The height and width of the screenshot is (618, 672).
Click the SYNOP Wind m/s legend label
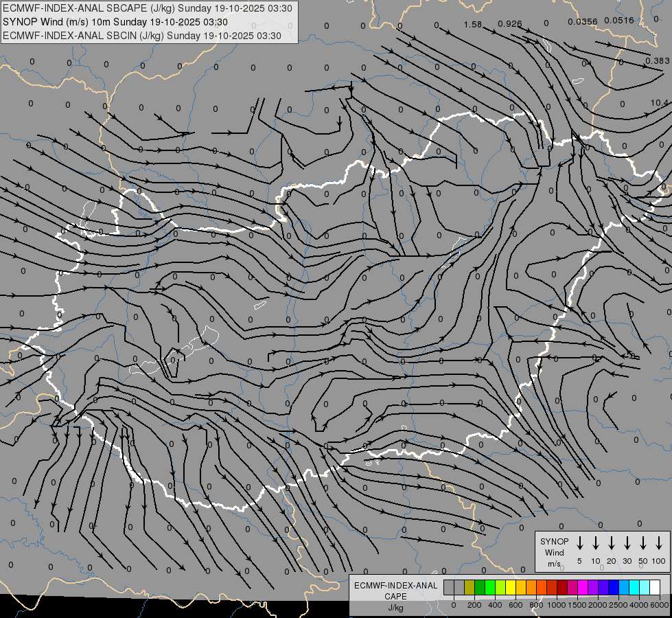[554, 552]
